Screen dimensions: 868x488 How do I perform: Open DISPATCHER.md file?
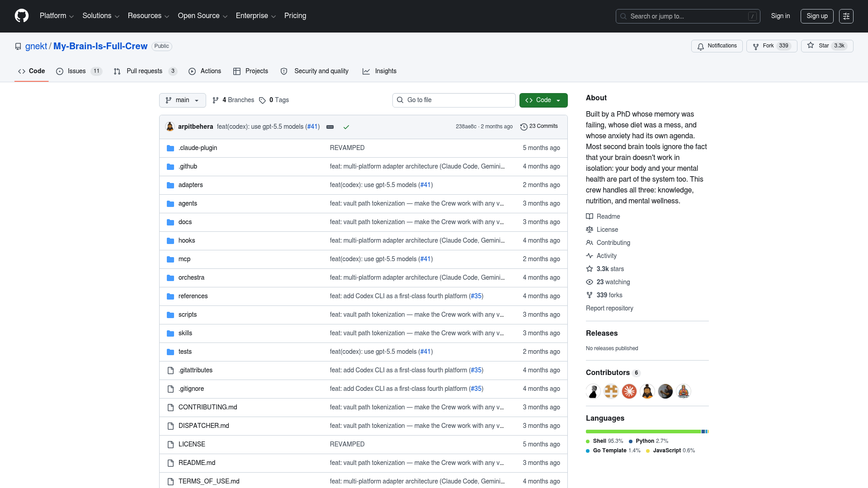(203, 426)
